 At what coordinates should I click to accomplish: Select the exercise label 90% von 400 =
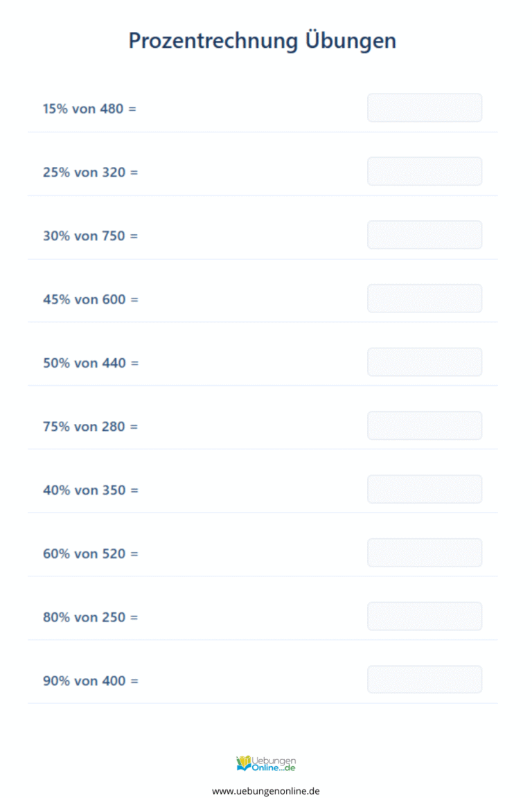[91, 681]
